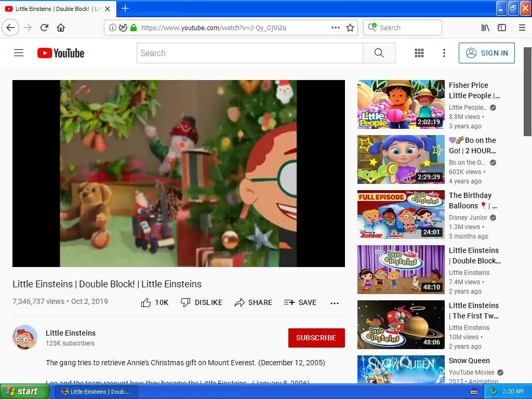Open Disney Junior channel name
Image resolution: width=532 pixels, height=399 pixels.
(x=468, y=218)
